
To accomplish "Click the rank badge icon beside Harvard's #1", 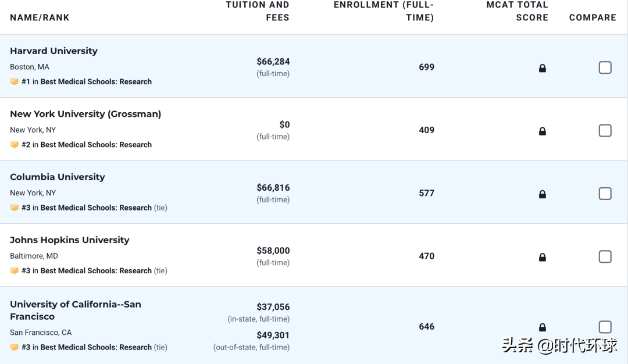I will (x=15, y=82).
